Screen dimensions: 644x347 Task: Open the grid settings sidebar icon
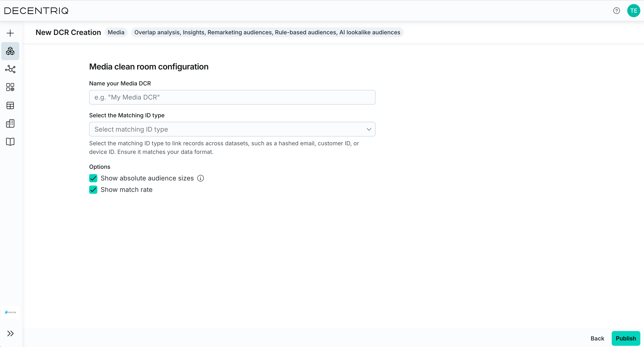click(x=10, y=87)
